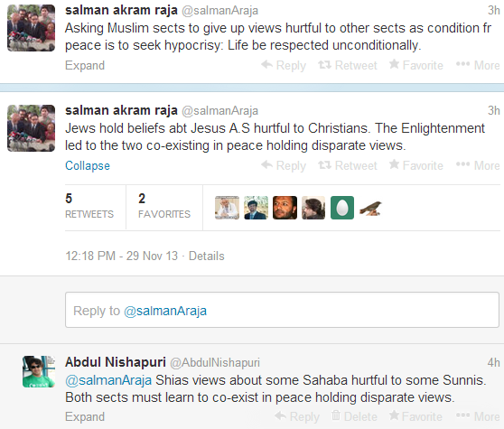Screen dimensions: 504x429
Task: Retweet the Asking Muslim sects tweet
Action: coord(348,65)
